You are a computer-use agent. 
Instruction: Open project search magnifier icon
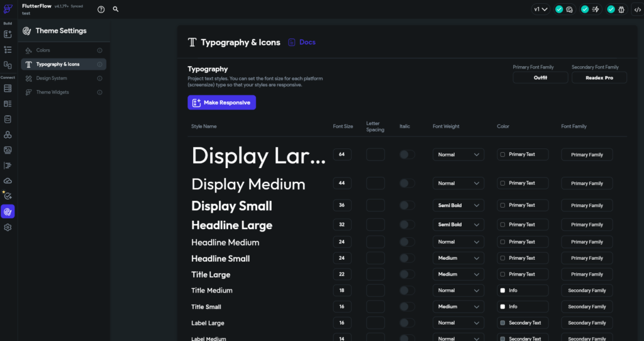coord(116,9)
